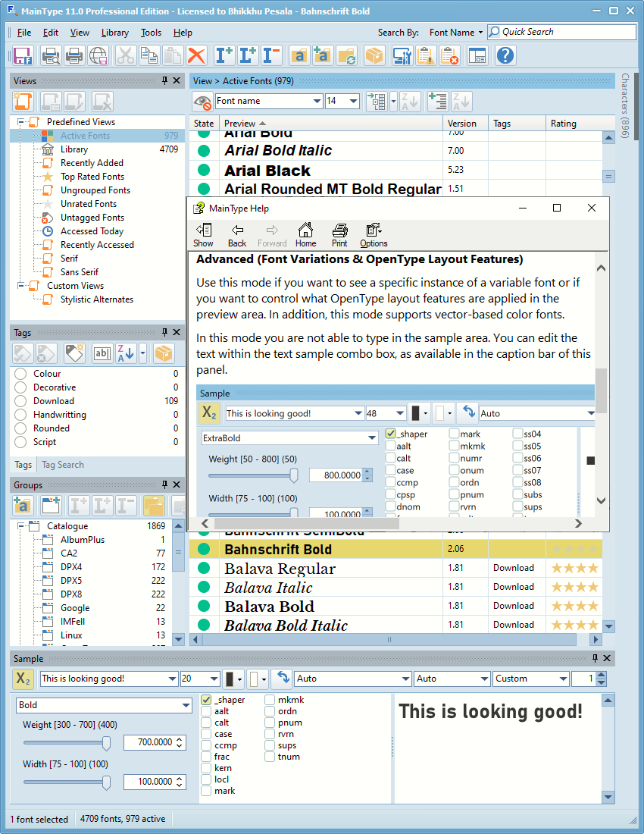
Task: Open the sample size 20 dropdown
Action: click(x=214, y=679)
